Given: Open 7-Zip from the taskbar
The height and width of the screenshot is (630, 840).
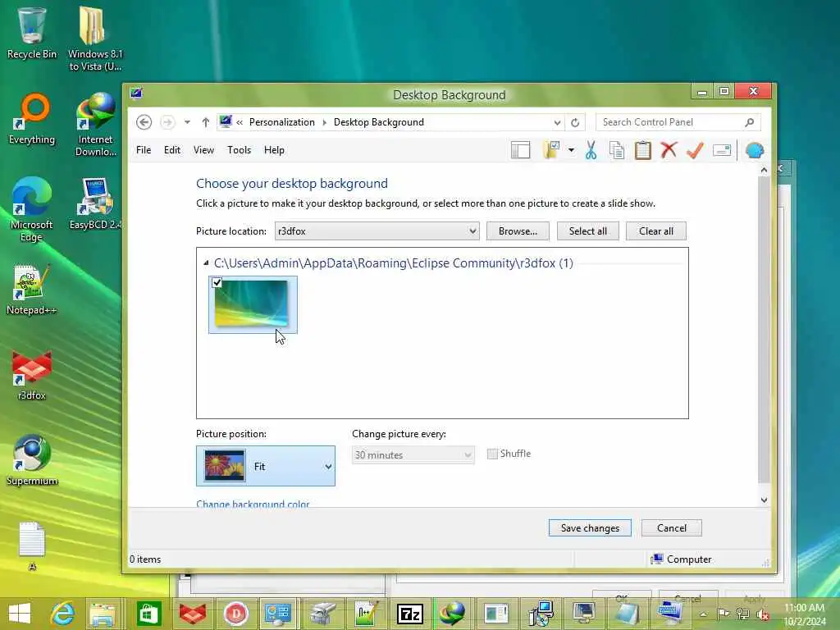Looking at the screenshot, I should tap(410, 614).
